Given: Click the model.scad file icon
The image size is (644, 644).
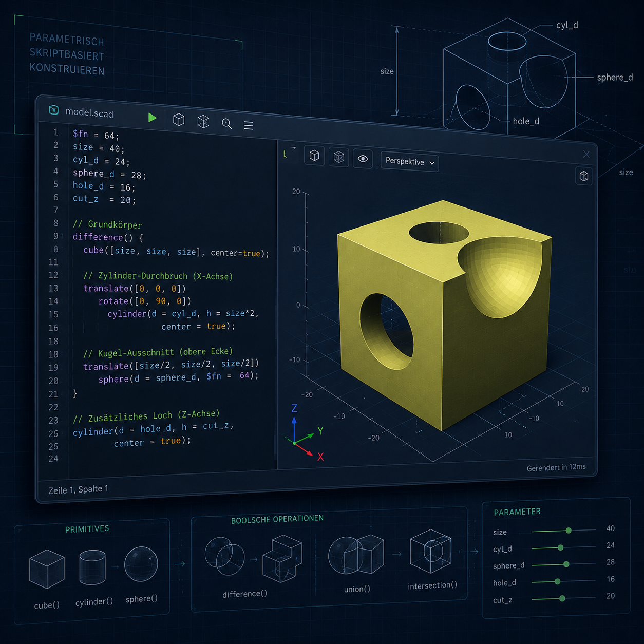Looking at the screenshot, I should point(53,110).
